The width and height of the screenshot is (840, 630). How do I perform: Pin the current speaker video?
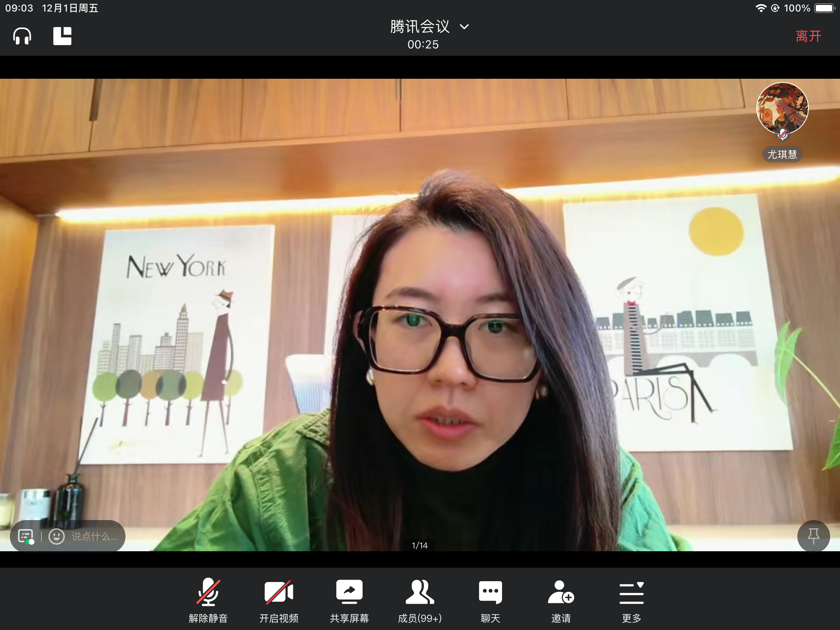coord(813,536)
